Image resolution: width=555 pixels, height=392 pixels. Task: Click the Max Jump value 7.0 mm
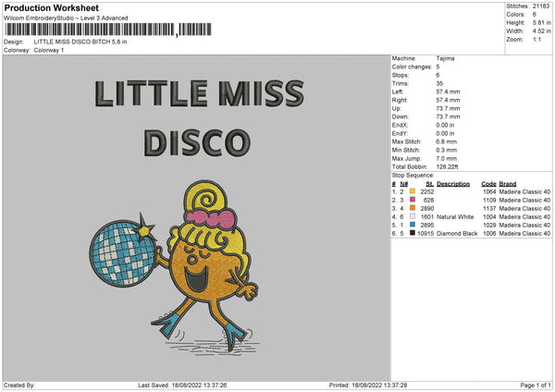[x=447, y=158]
